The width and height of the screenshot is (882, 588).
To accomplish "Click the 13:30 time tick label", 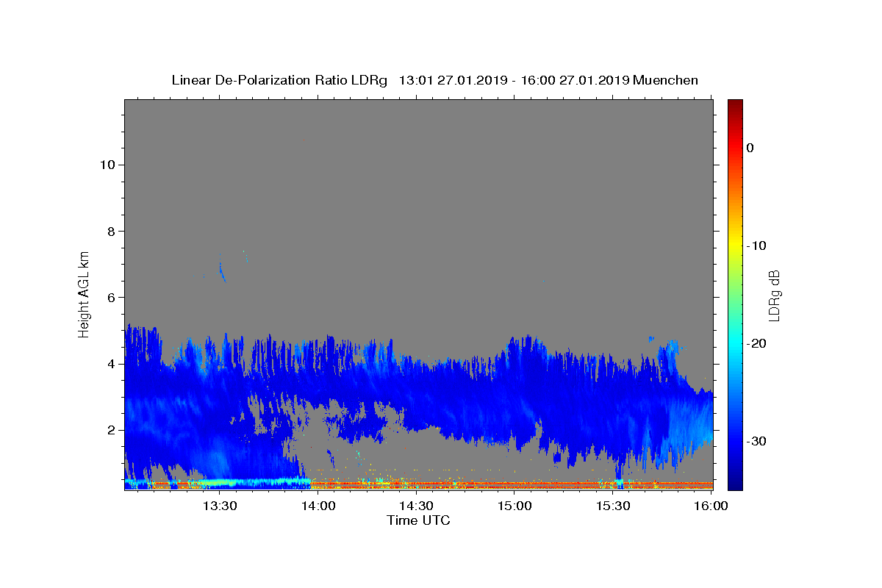I will 219,506.
